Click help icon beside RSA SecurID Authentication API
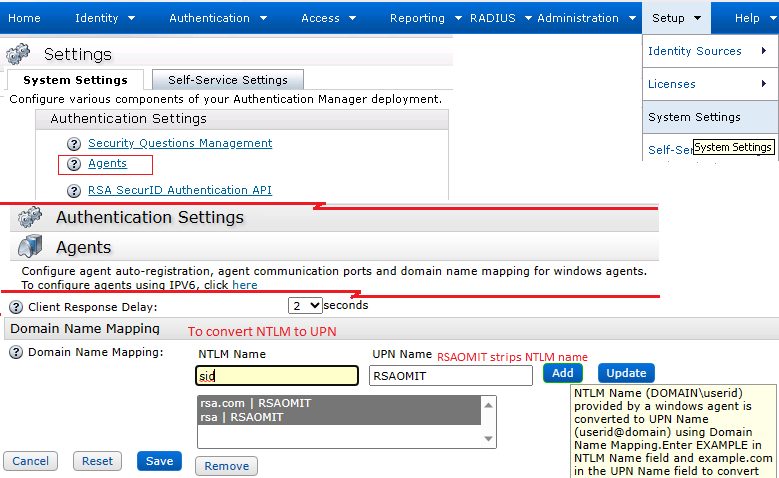This screenshot has height=478, width=779. coord(74,191)
